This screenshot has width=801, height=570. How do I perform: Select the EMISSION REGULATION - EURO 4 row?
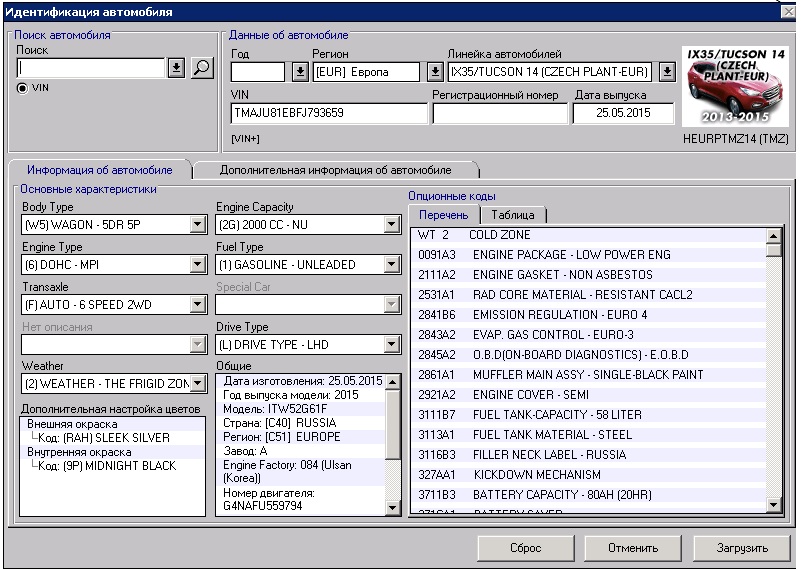588,315
